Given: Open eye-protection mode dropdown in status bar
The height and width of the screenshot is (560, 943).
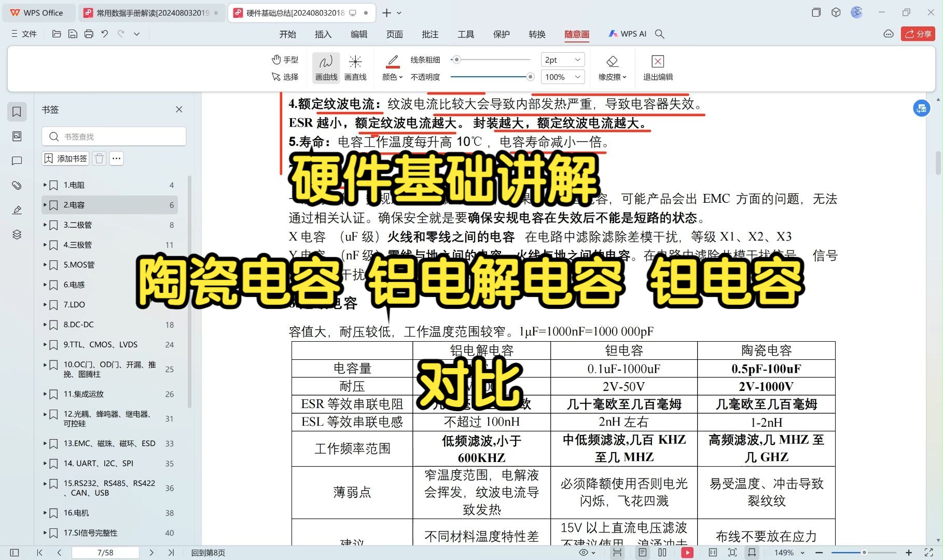Looking at the screenshot, I should [x=587, y=553].
